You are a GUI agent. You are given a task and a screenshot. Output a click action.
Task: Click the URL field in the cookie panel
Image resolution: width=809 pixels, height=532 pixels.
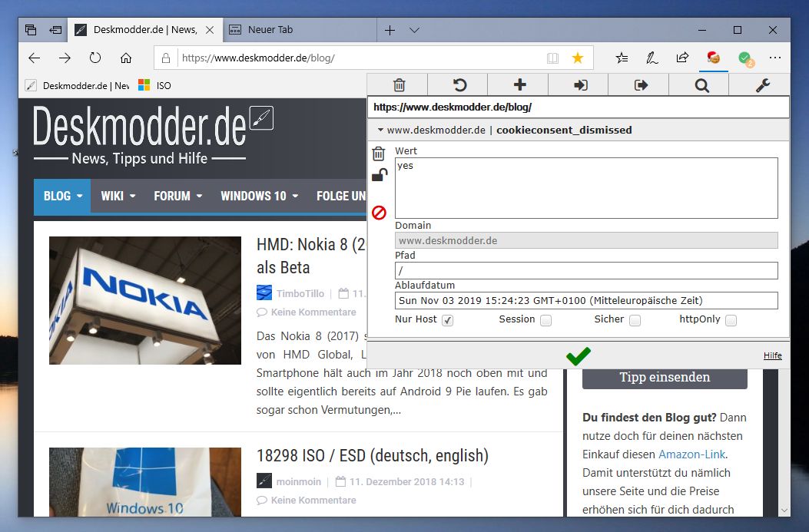579,107
